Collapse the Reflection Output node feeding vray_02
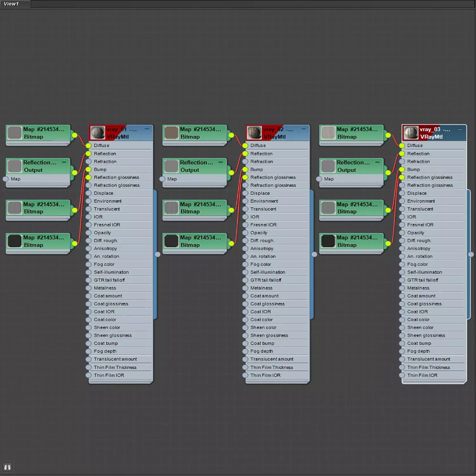 tap(221, 162)
